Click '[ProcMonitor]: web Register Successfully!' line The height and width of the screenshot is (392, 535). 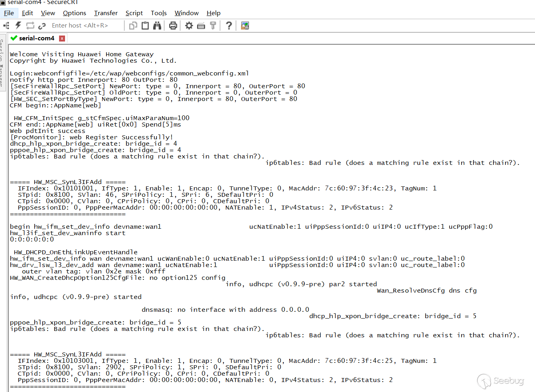[x=91, y=137]
